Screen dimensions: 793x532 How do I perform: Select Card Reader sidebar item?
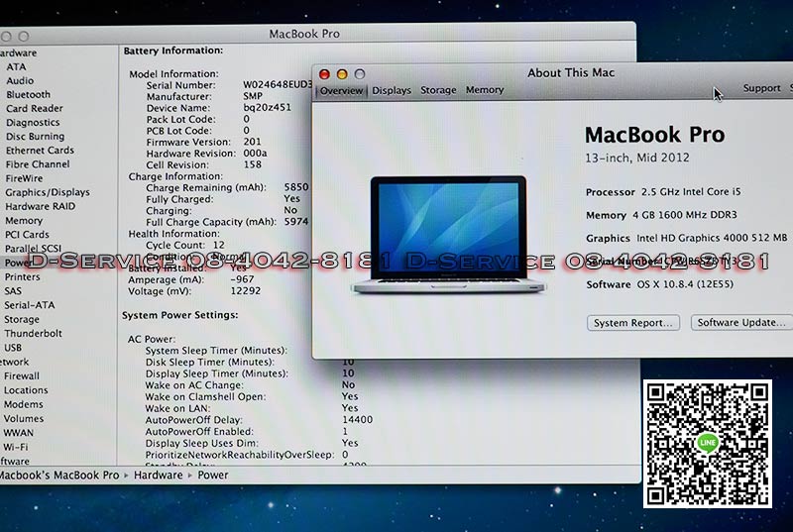[x=35, y=108]
